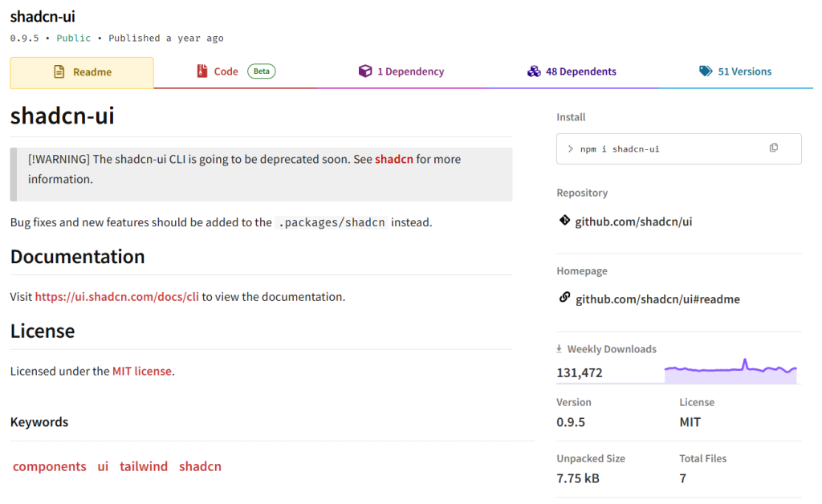Open the Readme tab
Viewport: 822px width, 504px height.
[82, 72]
